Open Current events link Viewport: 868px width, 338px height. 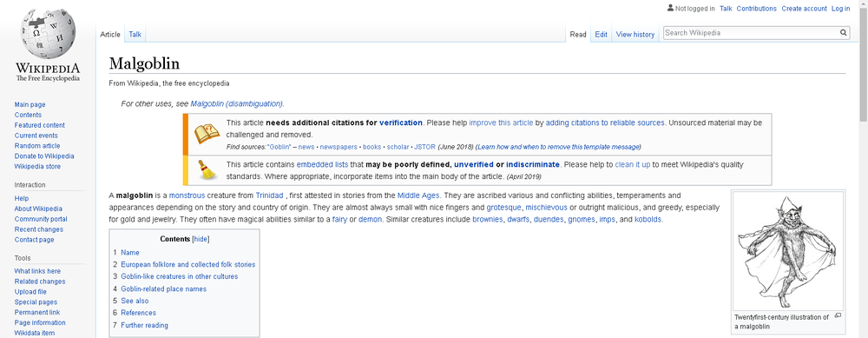click(36, 136)
